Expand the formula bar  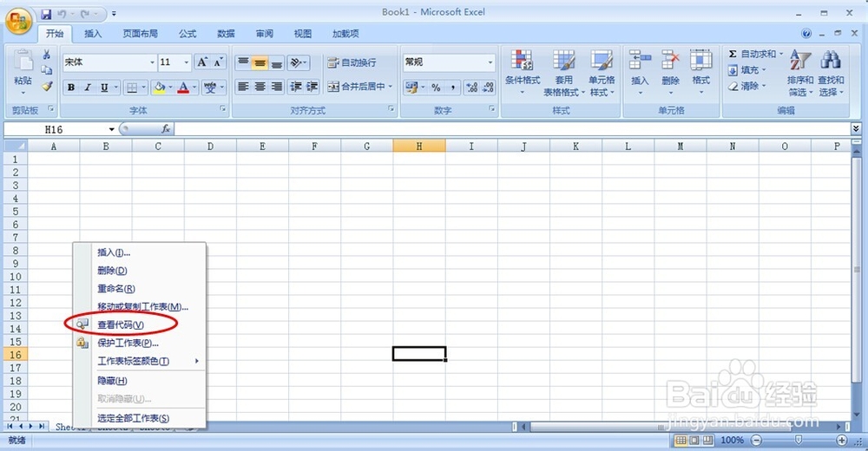point(856,129)
